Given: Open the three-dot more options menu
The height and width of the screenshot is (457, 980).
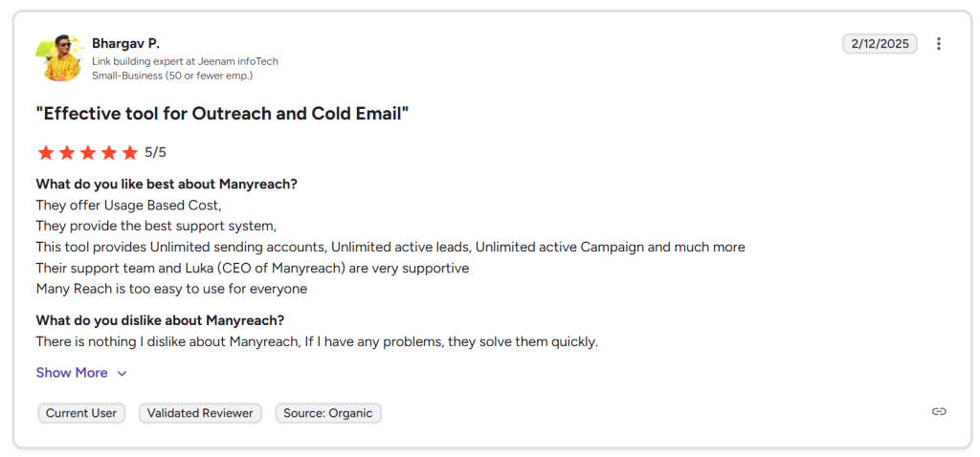Looking at the screenshot, I should tap(939, 44).
